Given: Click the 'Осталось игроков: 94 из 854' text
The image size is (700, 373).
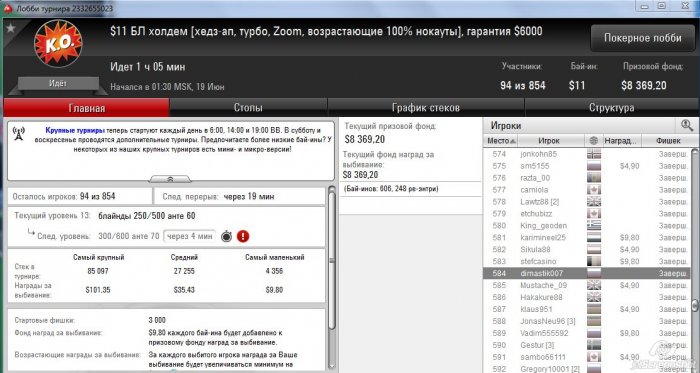Looking at the screenshot, I should (64, 196).
